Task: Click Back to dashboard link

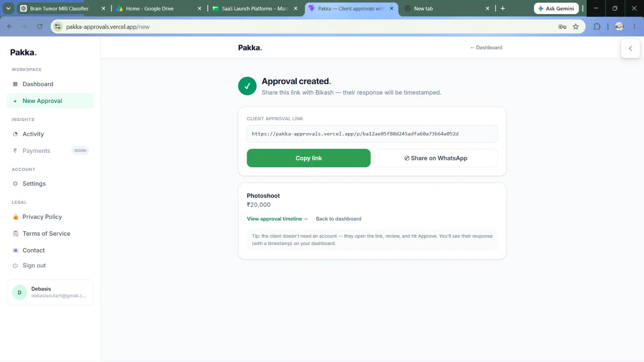Action: 339,219
